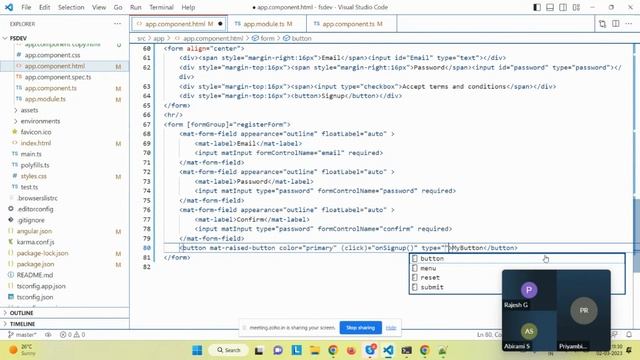The image size is (640, 360).
Task: Open package-lock.json file
Action: click(42, 253)
